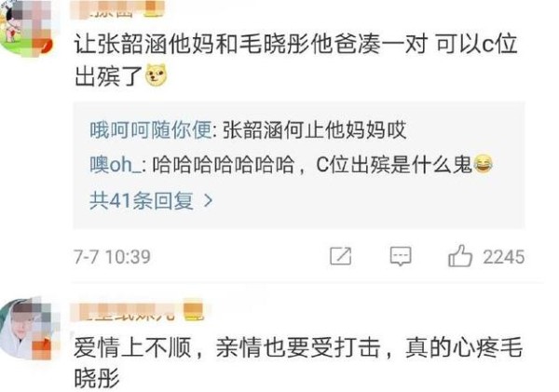Screen dimensions: 559x392
Task: Open second commenter's membership badge
Action: [193, 311]
